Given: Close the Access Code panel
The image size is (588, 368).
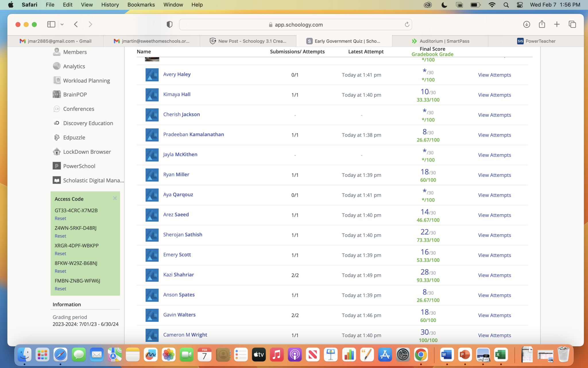Looking at the screenshot, I should coord(115,198).
